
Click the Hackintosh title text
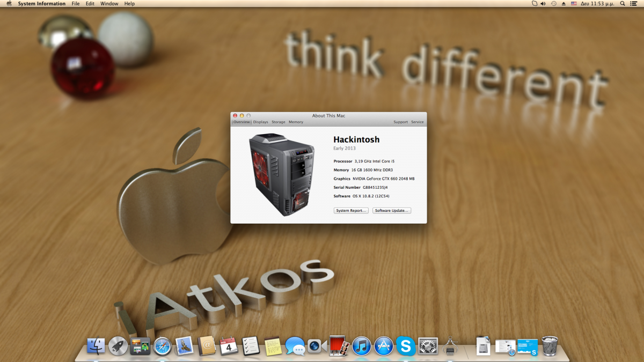coord(356,139)
